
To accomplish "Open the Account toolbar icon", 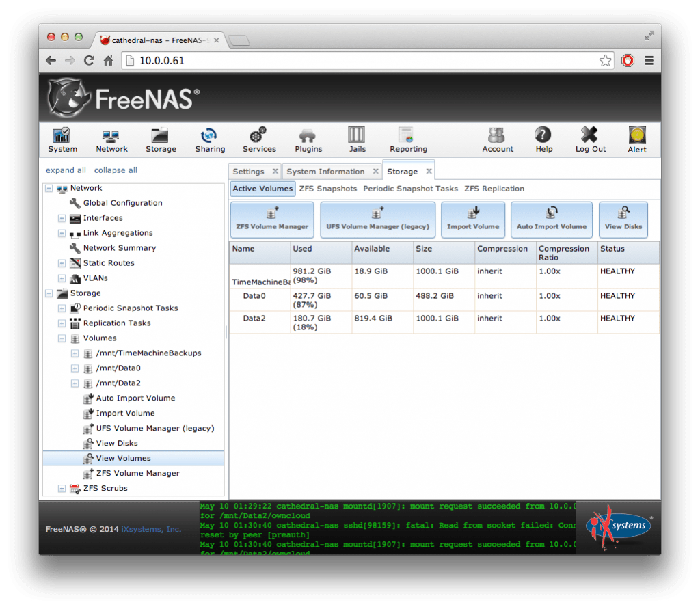I will pyautogui.click(x=498, y=139).
